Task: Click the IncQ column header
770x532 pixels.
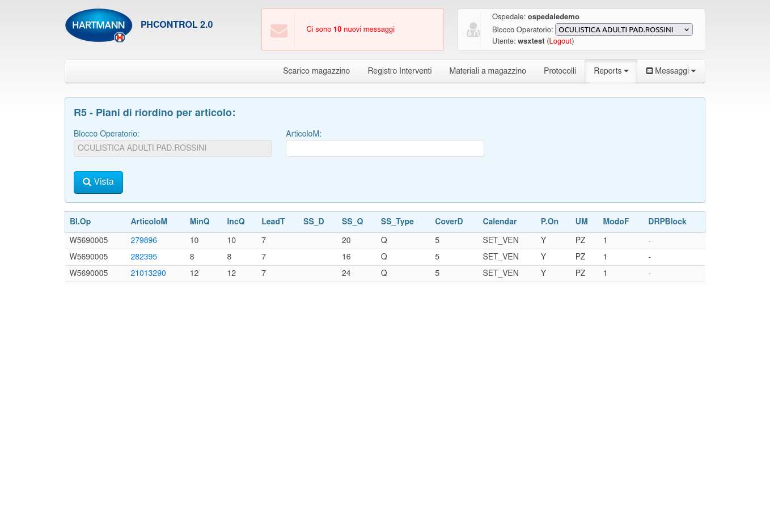Action: click(x=236, y=222)
